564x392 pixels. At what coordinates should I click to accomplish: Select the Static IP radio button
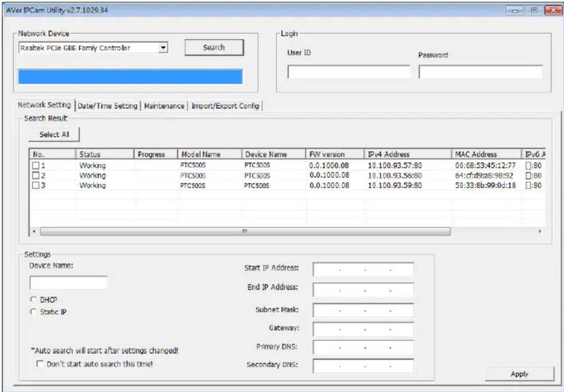[x=33, y=312]
